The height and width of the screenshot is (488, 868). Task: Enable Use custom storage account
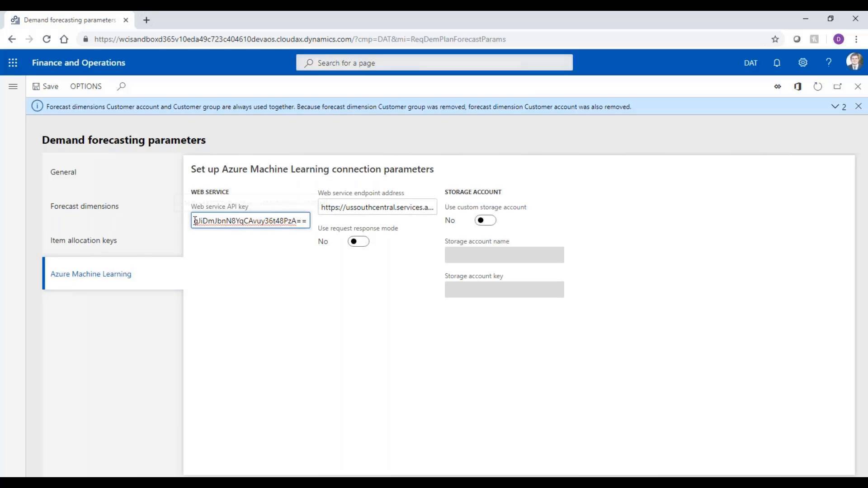click(x=486, y=221)
